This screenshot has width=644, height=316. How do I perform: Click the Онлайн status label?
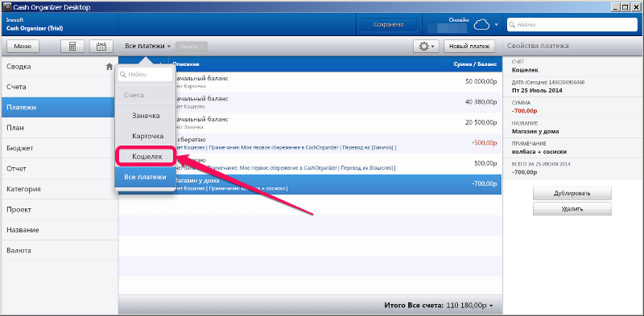(459, 19)
